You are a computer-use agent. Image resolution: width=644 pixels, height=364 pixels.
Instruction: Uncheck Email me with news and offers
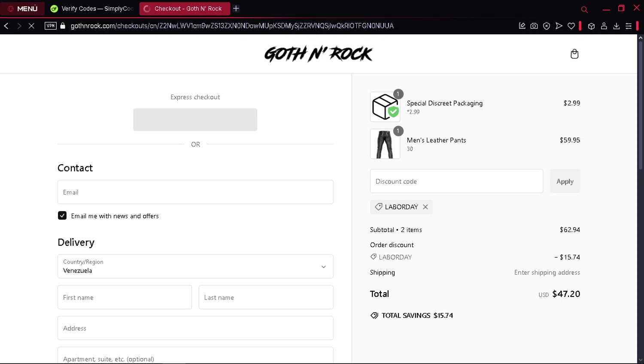pos(62,216)
